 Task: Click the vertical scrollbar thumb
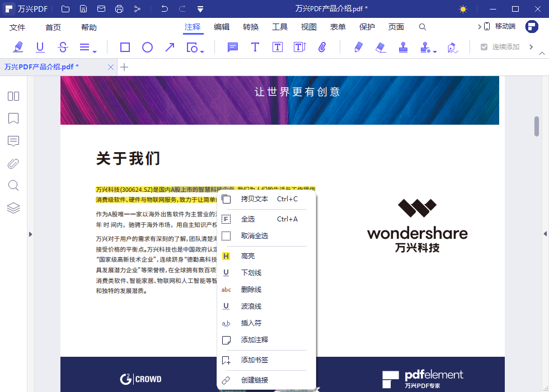(x=536, y=126)
